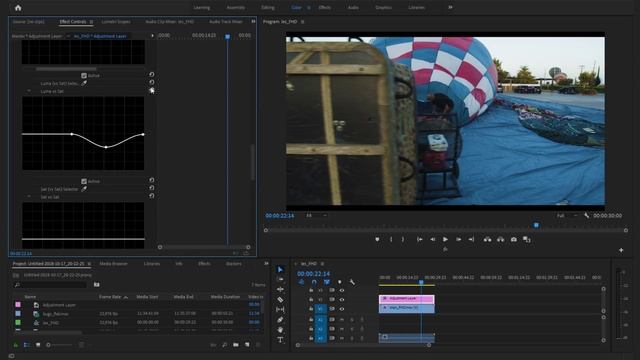
Task: Select the Pen tool
Action: 280,320
